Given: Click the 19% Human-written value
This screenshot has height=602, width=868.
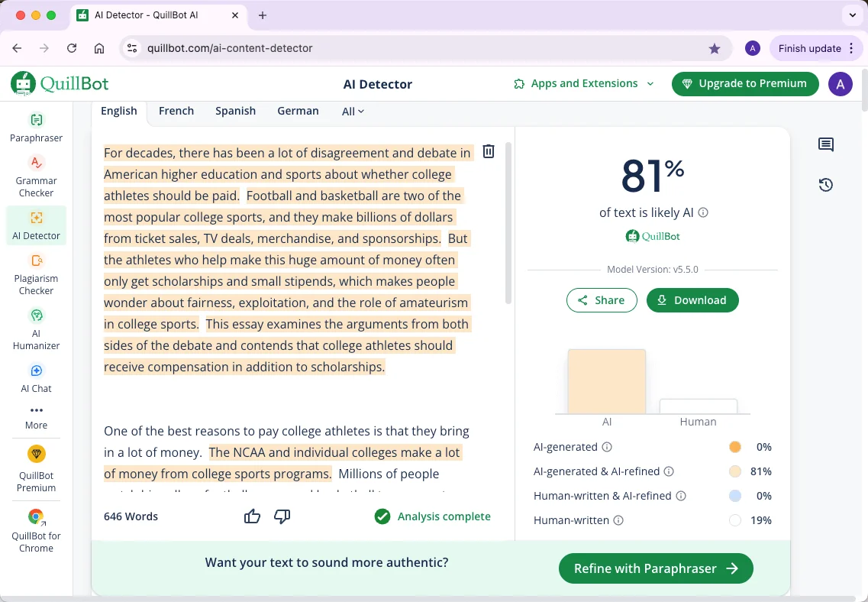Looking at the screenshot, I should 760,520.
